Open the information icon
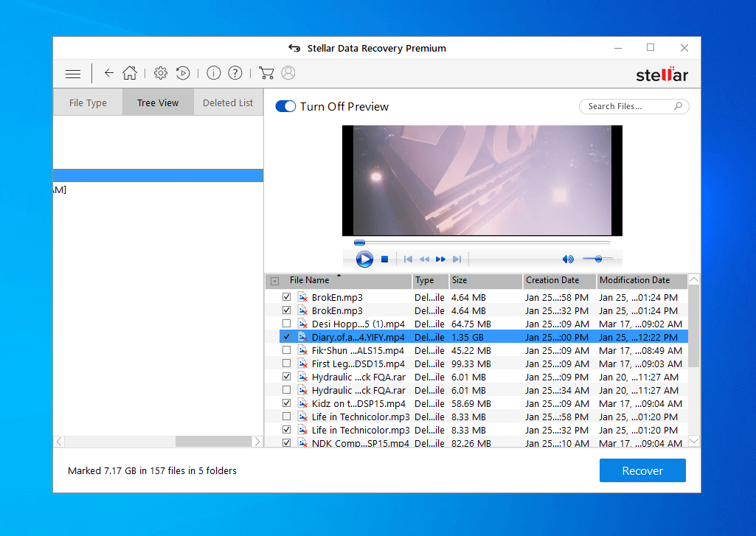Viewport: 756px width, 536px height. click(x=214, y=73)
